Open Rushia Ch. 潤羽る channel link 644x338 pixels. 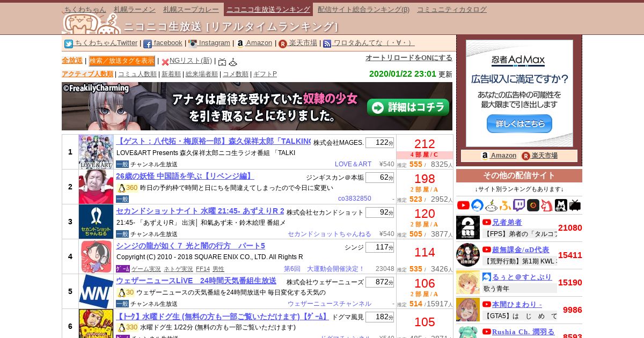[x=523, y=332]
